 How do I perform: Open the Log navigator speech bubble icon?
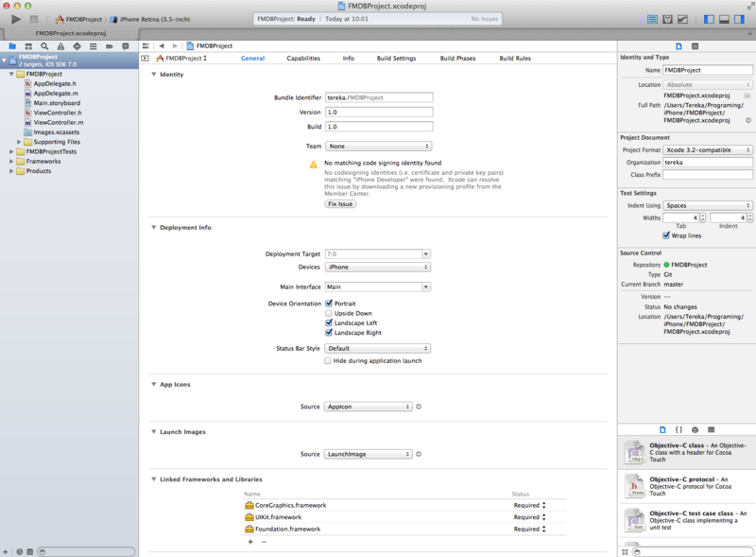(x=126, y=46)
